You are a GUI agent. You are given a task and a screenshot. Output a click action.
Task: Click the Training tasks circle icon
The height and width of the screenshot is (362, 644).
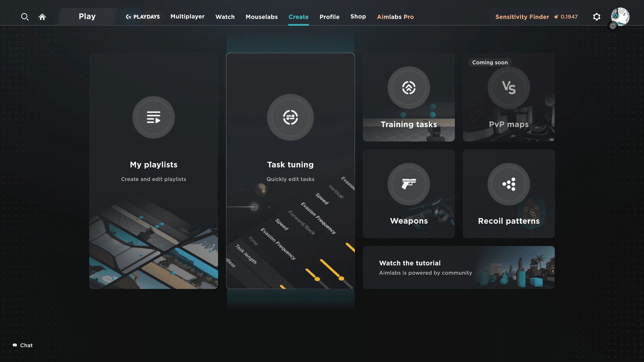409,88
